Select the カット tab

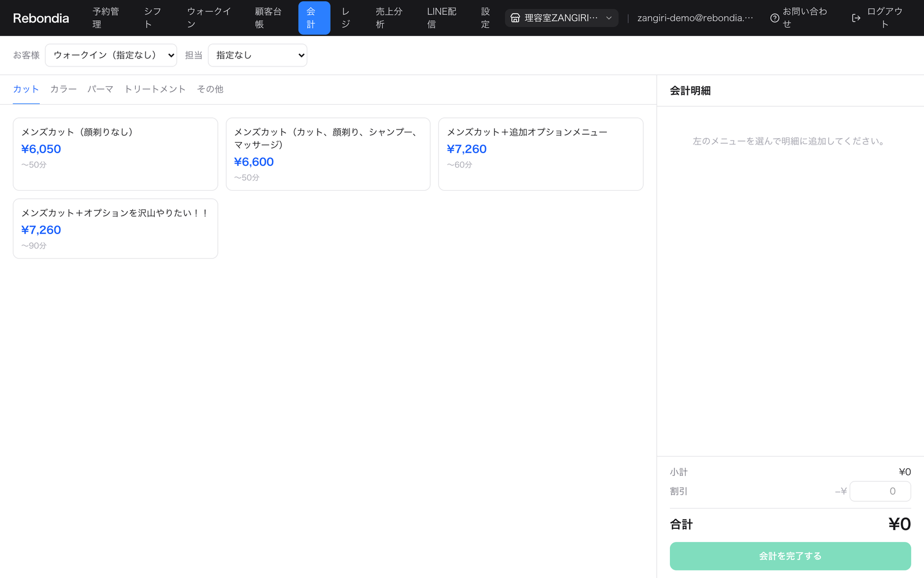[x=26, y=89]
